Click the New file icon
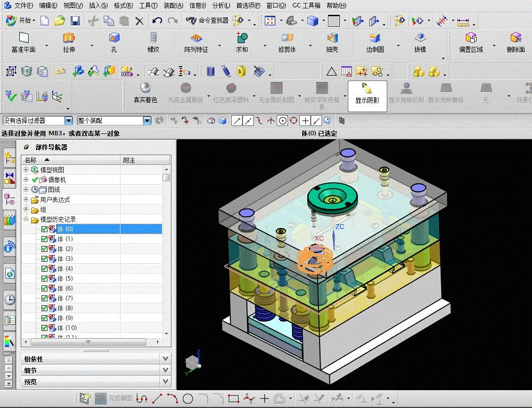This screenshot has width=532, height=408. (44, 21)
